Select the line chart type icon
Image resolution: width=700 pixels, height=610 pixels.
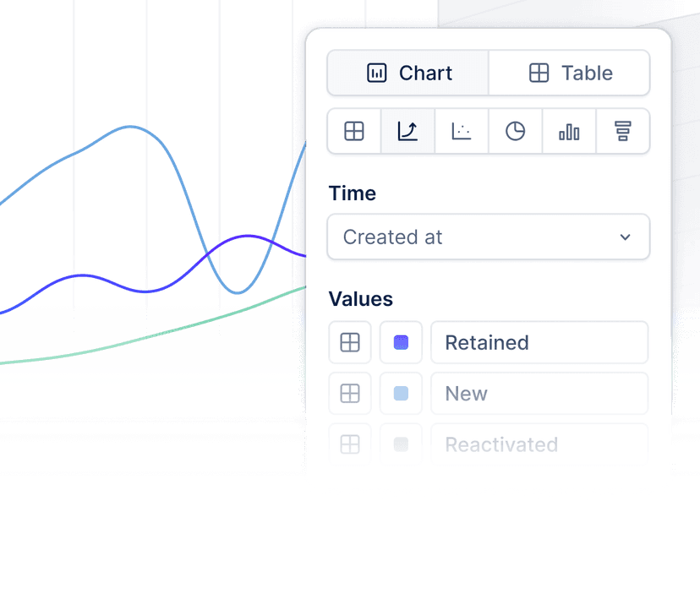coord(407,131)
